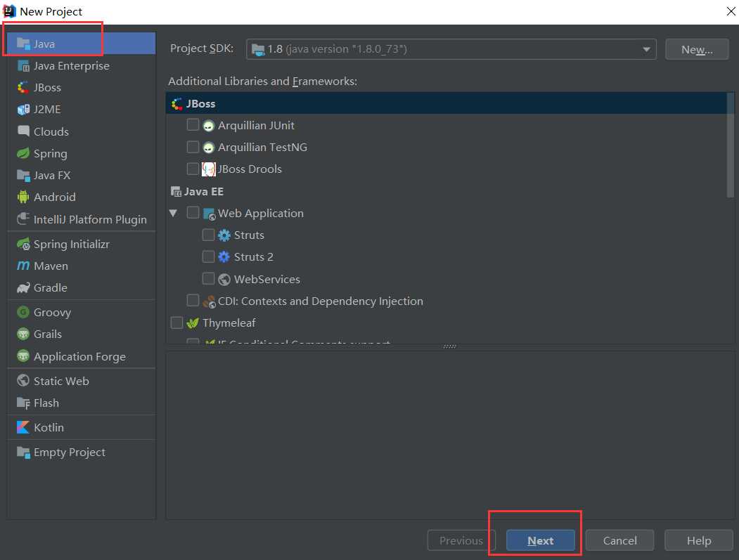Viewport: 739px width, 560px height.
Task: Click the Thymeleaf leaf icon
Action: pyautogui.click(x=192, y=323)
